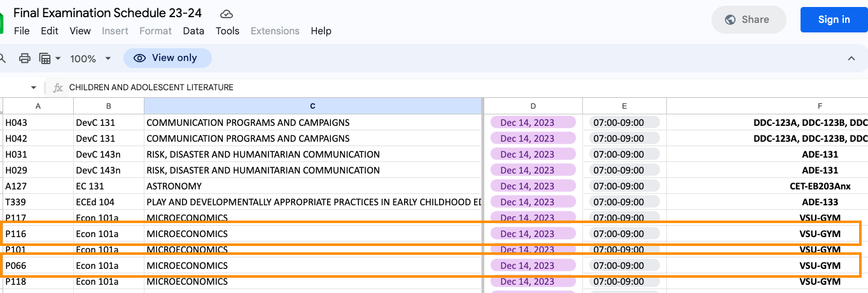Click the Share button
Image resolution: width=868 pixels, height=293 pixels.
pyautogui.click(x=748, y=20)
